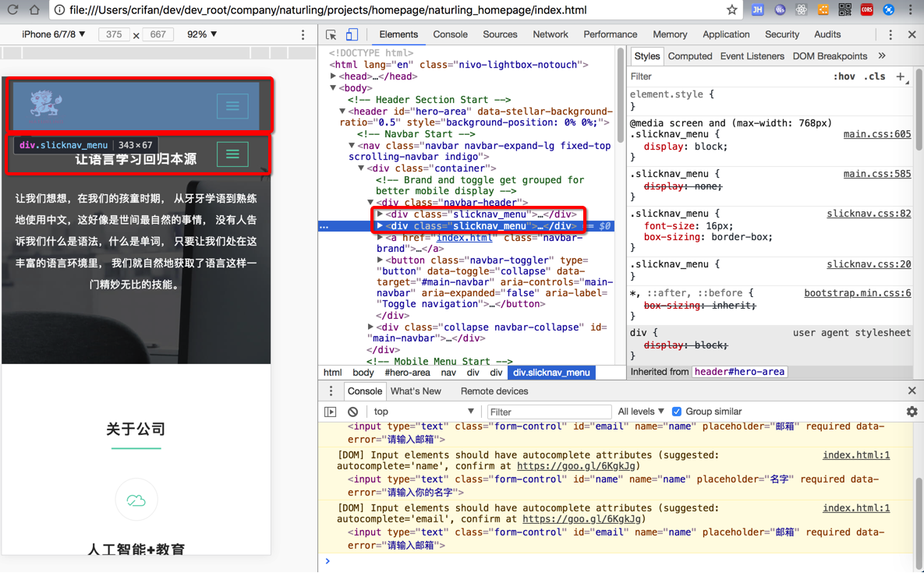Switch to the Sources tab
This screenshot has height=573, width=924.
pyautogui.click(x=500, y=35)
